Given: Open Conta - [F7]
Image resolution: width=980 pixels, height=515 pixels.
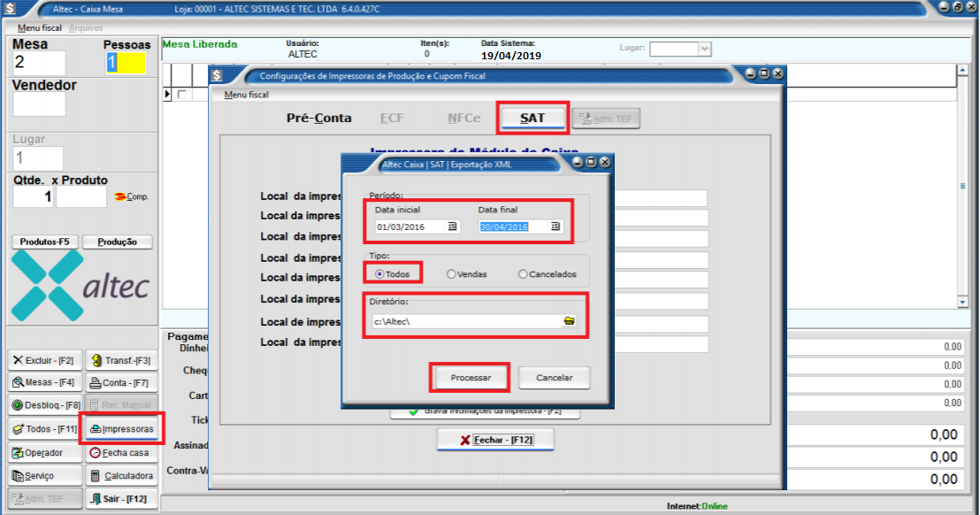Looking at the screenshot, I should click(x=121, y=382).
